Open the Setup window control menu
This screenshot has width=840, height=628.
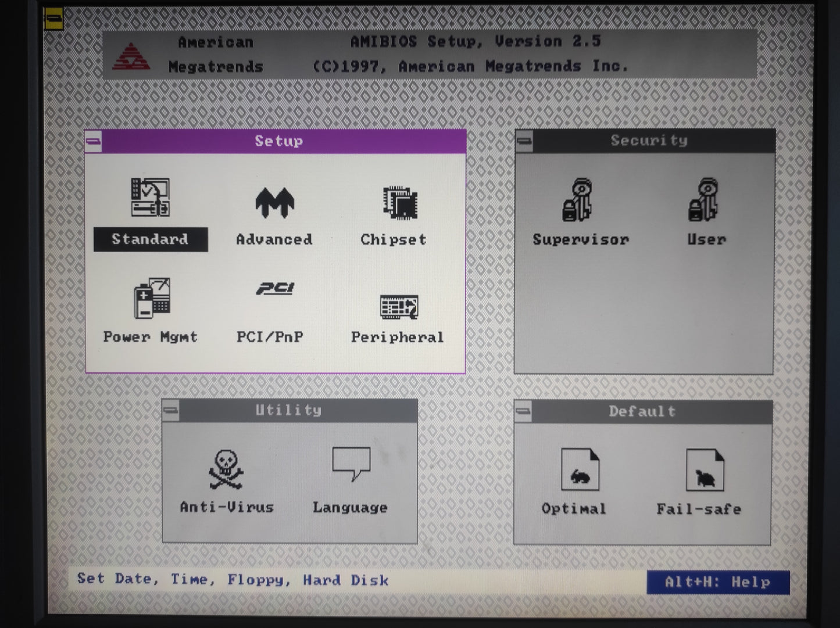pyautogui.click(x=94, y=141)
